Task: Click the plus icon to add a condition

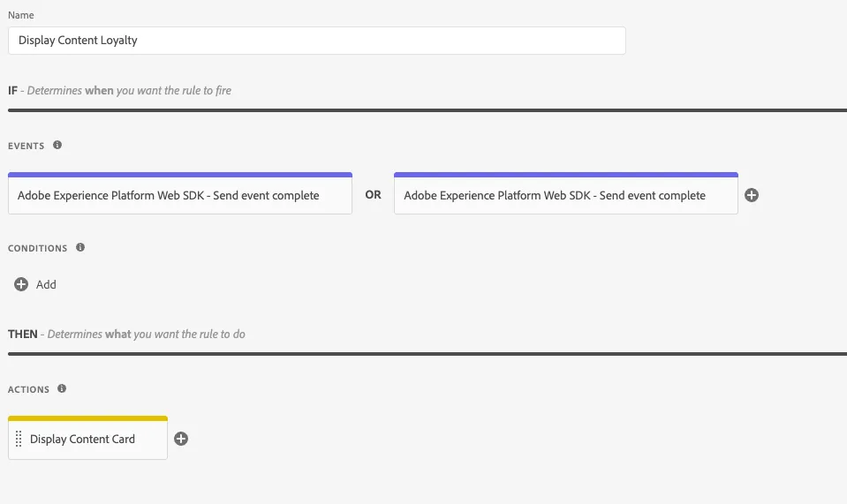Action: 21,284
